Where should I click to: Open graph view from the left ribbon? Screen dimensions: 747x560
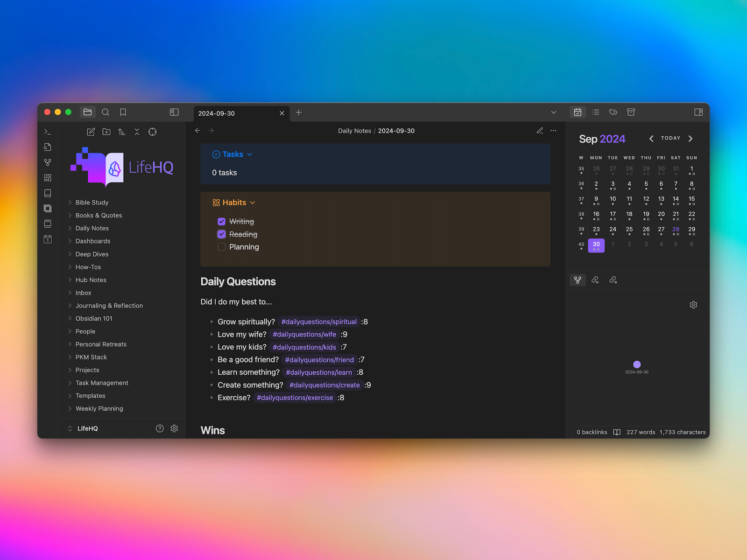coord(48,162)
